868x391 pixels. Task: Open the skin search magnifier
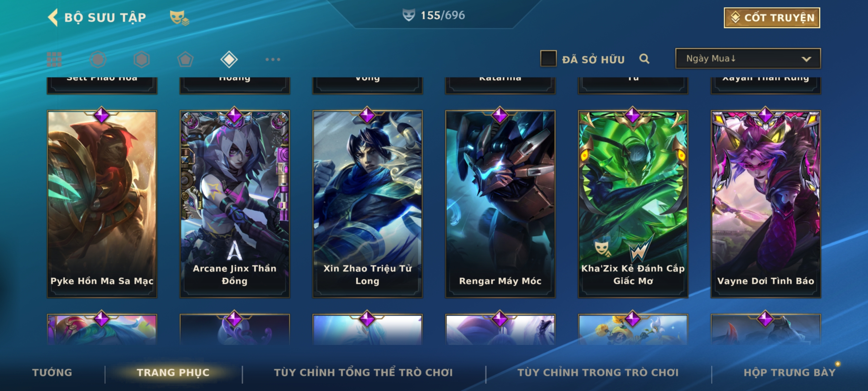click(x=644, y=59)
